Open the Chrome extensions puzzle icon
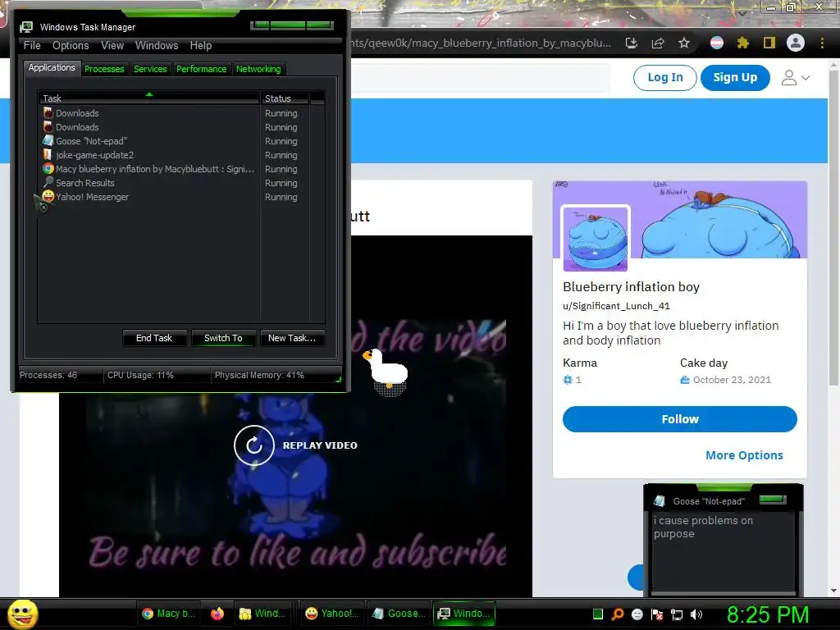Image resolution: width=840 pixels, height=630 pixels. coord(743,43)
